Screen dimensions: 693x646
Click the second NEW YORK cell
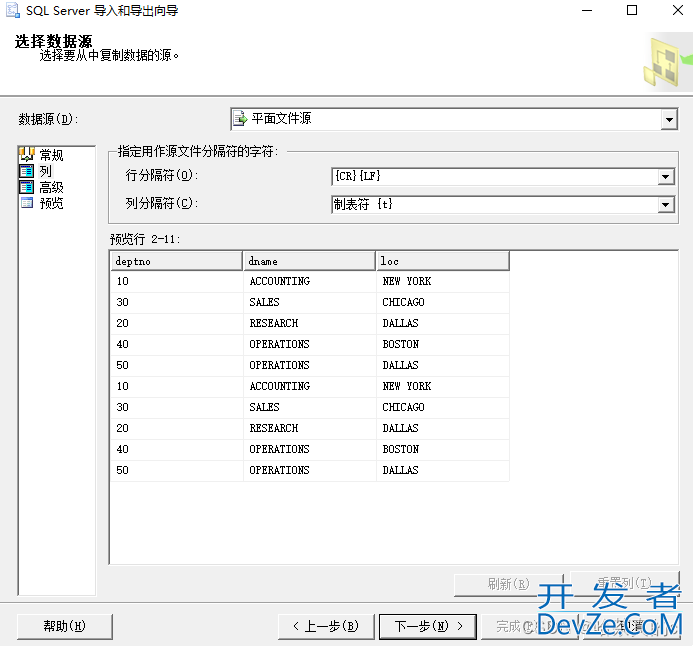coord(443,386)
